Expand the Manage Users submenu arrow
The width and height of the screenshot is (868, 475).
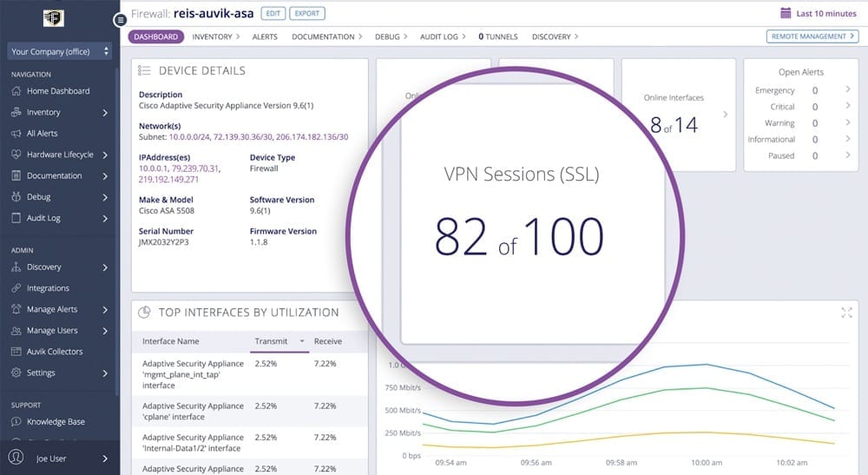105,331
